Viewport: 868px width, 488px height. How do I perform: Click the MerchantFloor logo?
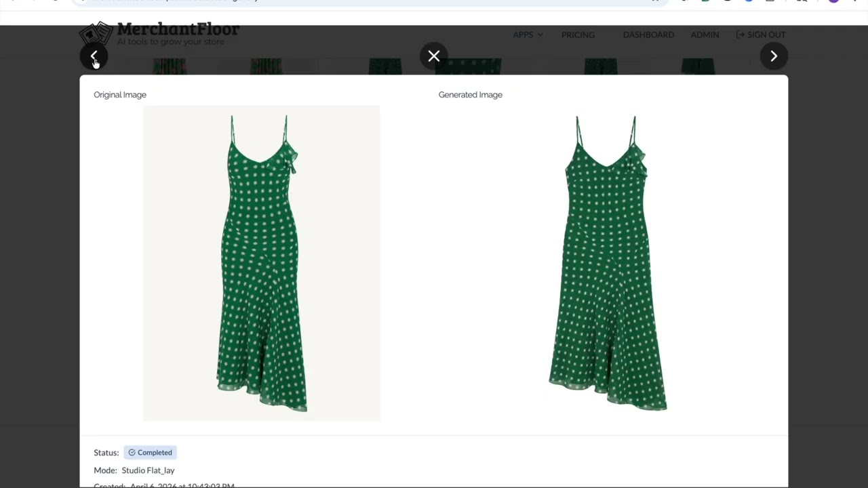[x=159, y=34]
